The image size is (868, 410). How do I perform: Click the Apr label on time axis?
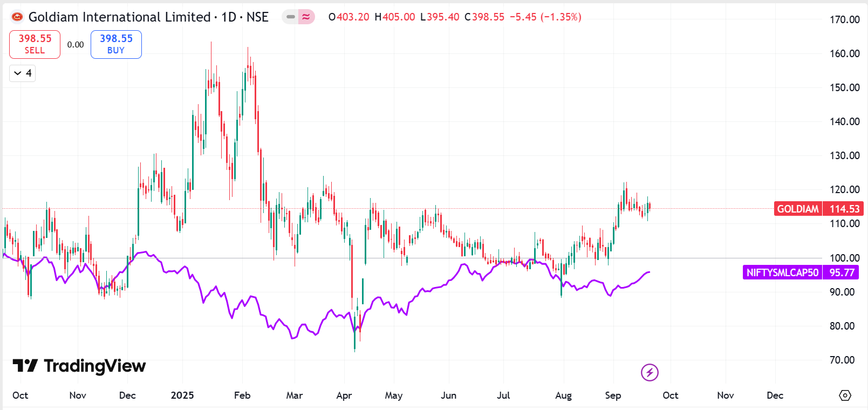pyautogui.click(x=344, y=395)
